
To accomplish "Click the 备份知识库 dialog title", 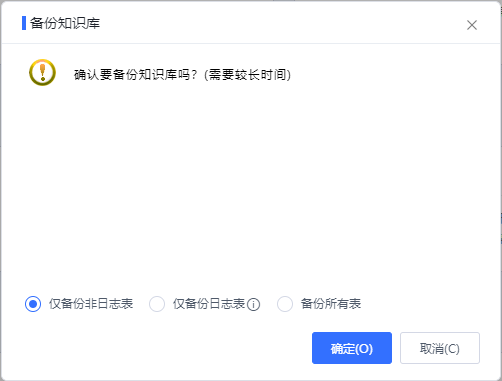I will coord(65,23).
